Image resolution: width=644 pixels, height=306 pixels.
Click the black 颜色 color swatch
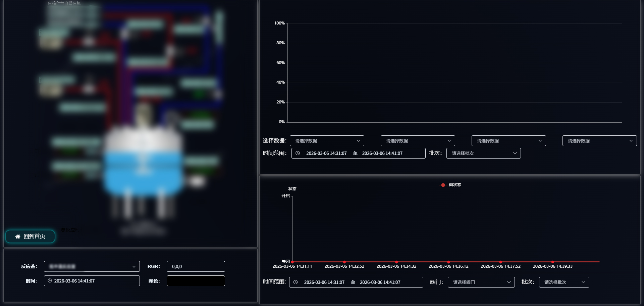(196, 281)
